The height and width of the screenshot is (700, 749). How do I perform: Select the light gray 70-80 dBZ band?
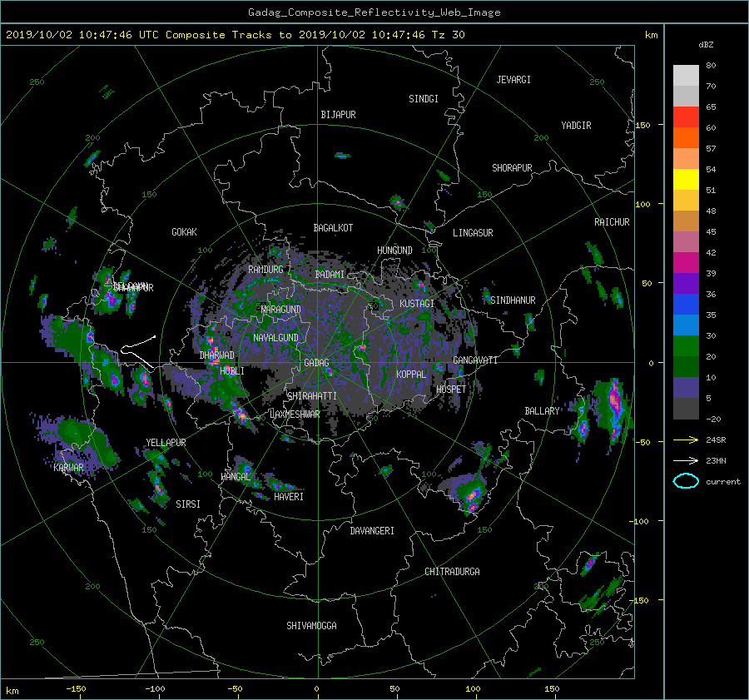[x=686, y=75]
